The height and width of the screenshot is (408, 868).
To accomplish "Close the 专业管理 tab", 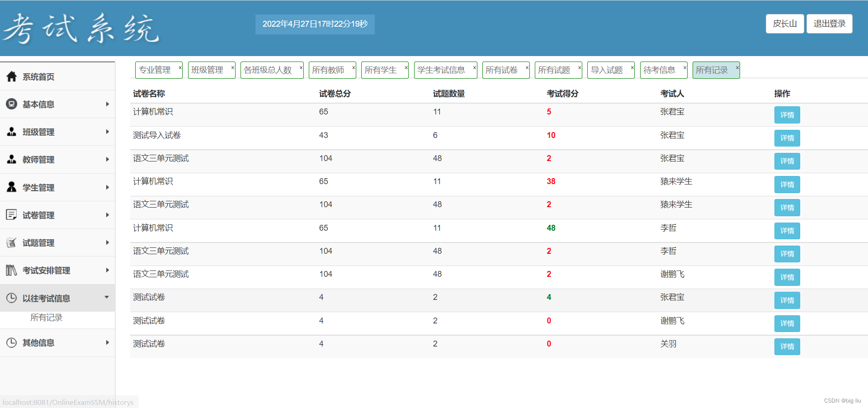I will (180, 67).
